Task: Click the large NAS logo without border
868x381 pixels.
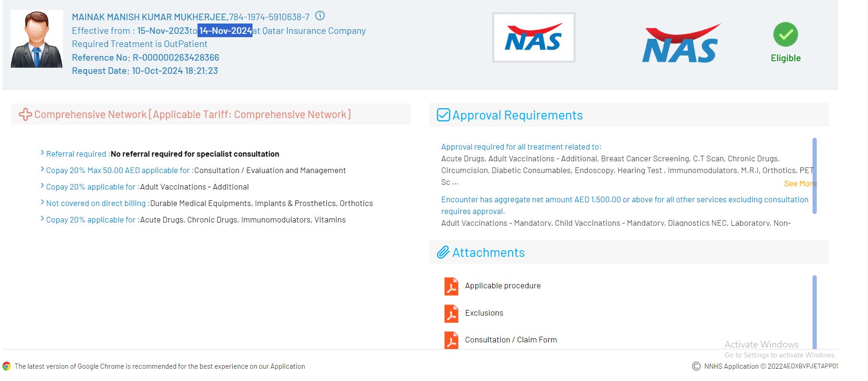Action: (681, 43)
